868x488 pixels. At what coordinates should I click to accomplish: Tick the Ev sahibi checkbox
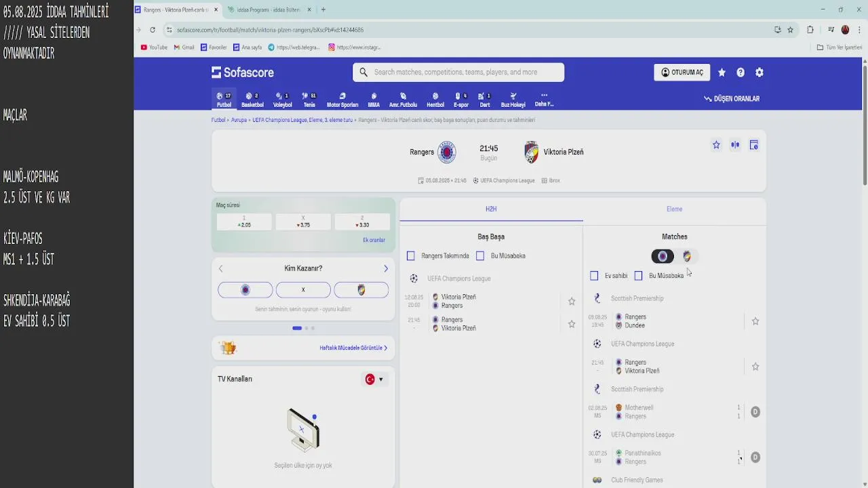click(x=594, y=276)
